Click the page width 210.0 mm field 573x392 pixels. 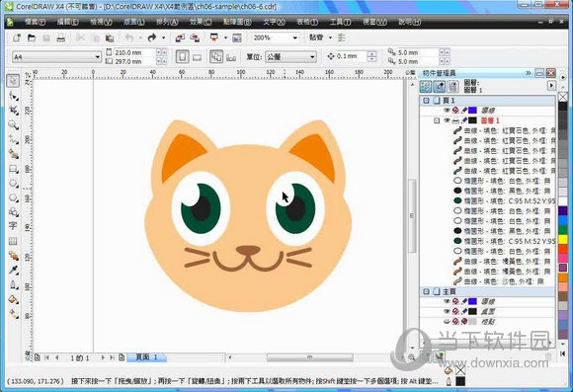pos(134,52)
